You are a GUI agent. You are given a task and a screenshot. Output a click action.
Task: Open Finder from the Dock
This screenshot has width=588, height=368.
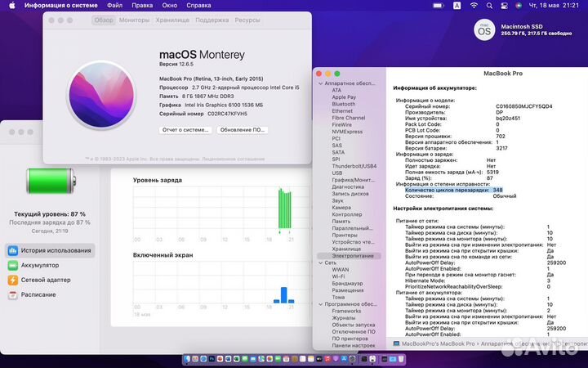click(187, 359)
